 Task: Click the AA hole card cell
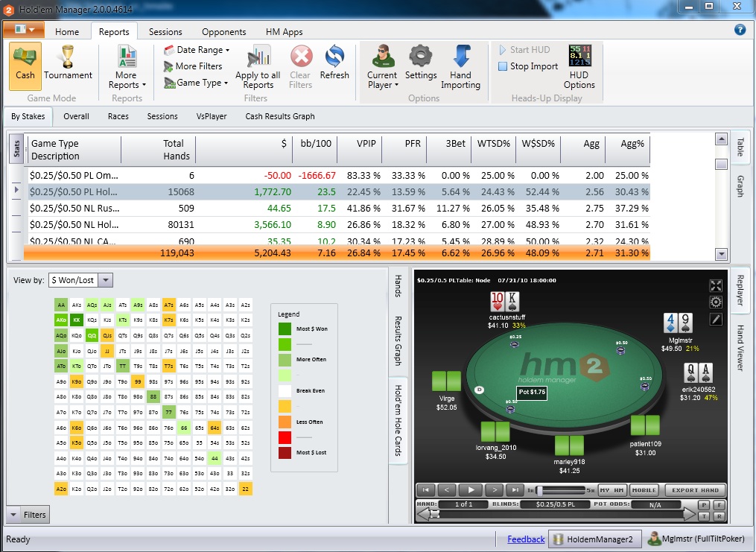point(61,305)
